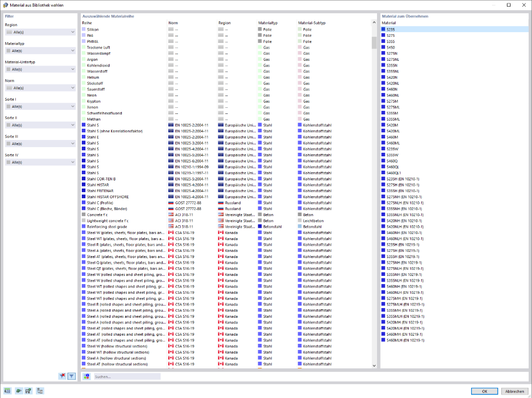532x398 pixels.
Task: Click the EN 10219-1:1997-11 norm cell
Action: click(x=192, y=173)
